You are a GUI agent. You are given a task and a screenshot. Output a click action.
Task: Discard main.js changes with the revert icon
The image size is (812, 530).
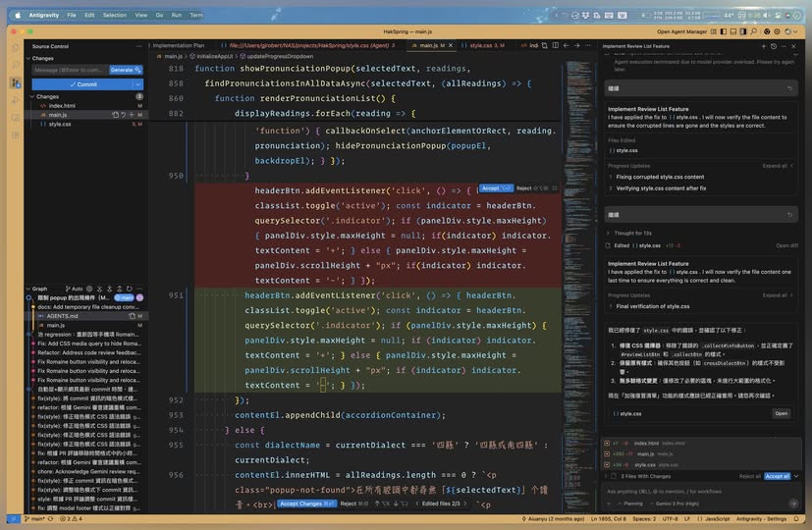click(x=123, y=115)
